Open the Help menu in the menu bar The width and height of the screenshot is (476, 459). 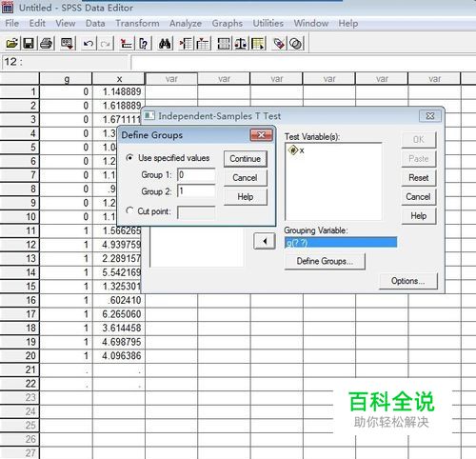[x=348, y=23]
